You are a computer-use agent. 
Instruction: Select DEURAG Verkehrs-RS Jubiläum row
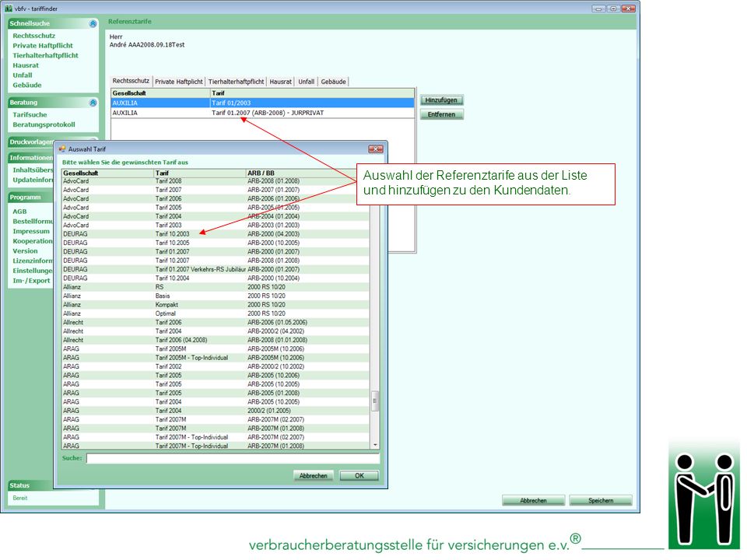[x=216, y=270]
